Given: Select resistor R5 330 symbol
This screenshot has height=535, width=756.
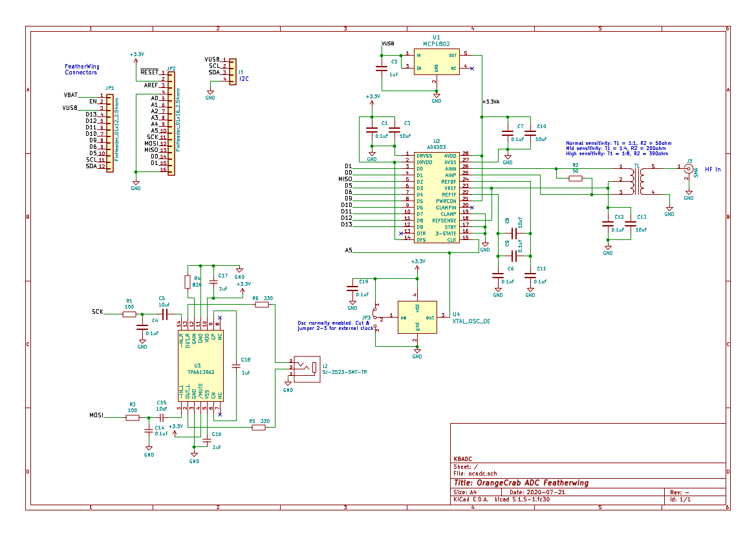Looking at the screenshot, I should 259,428.
